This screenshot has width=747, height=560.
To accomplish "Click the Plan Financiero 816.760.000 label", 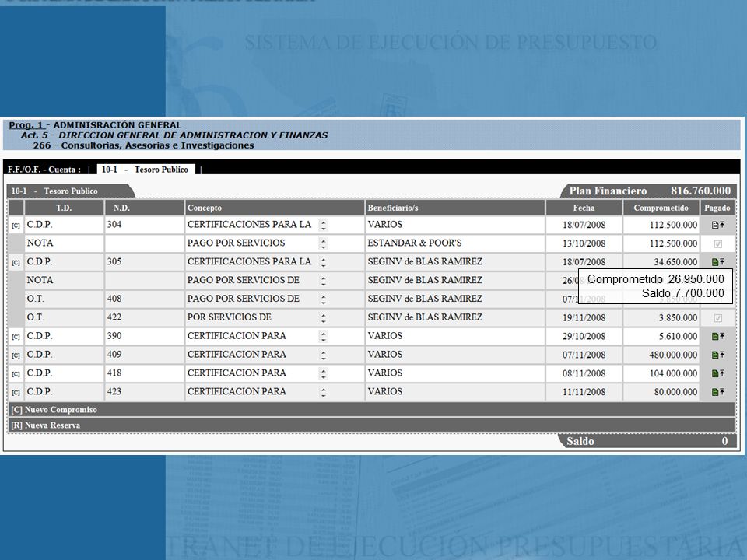I will point(650,191).
